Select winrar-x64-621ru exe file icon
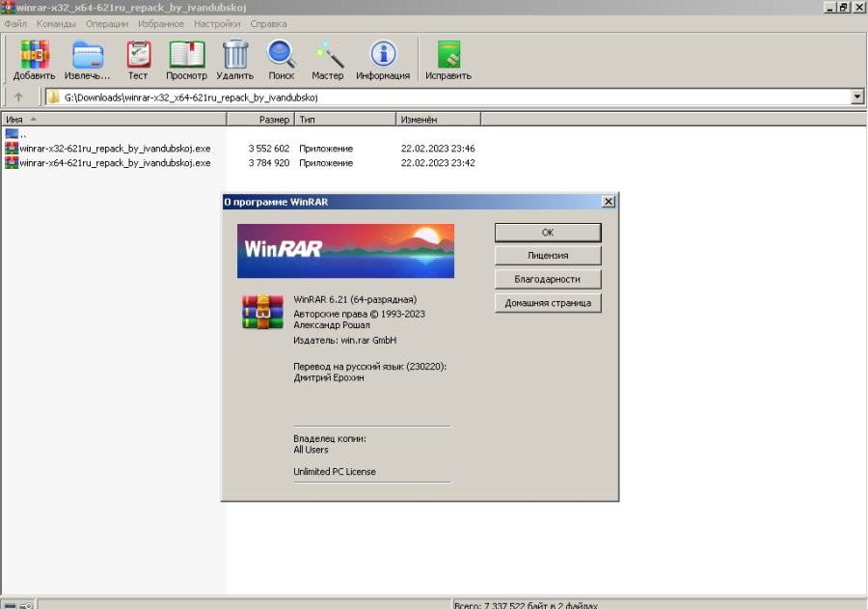 pos(11,162)
